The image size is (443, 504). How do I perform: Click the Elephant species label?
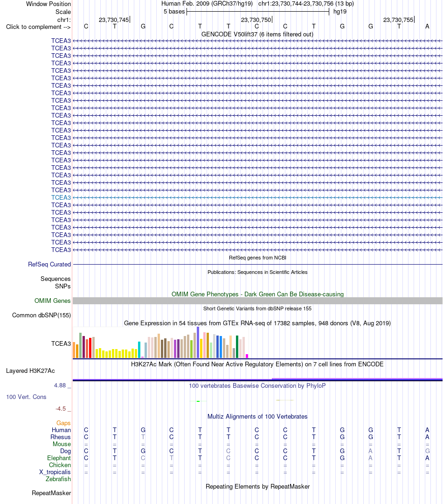(59, 458)
